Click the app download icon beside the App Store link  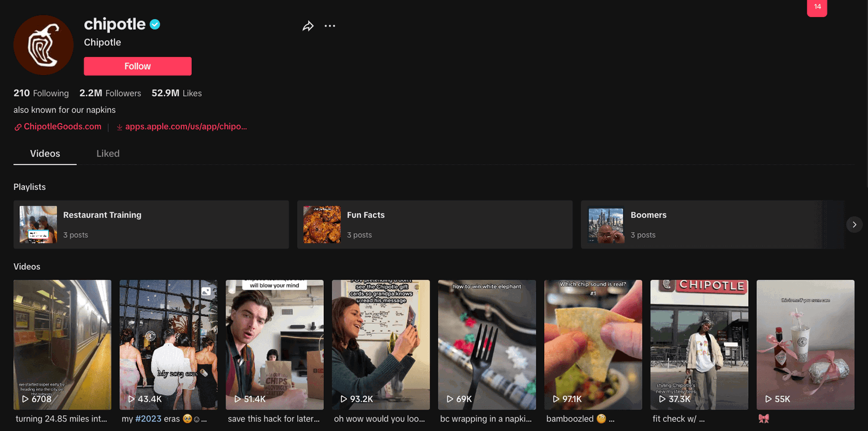click(x=119, y=127)
